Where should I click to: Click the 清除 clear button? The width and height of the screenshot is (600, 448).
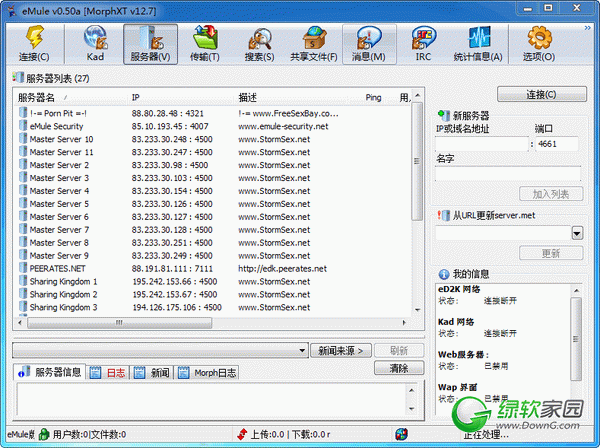coord(399,368)
